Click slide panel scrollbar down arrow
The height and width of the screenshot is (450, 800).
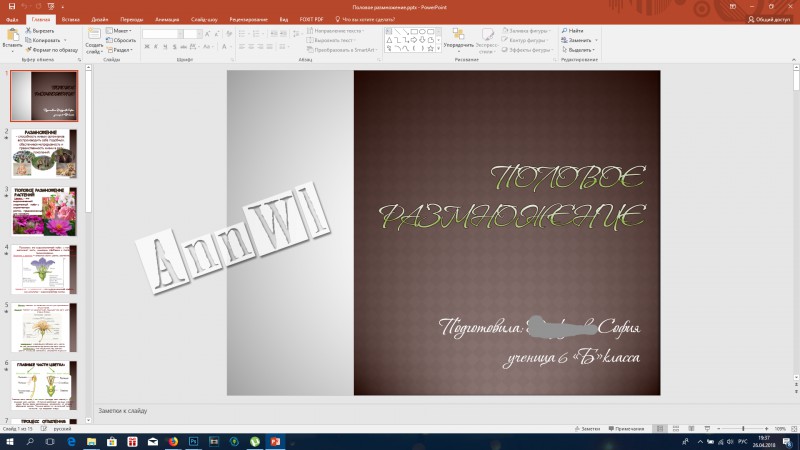point(88,420)
